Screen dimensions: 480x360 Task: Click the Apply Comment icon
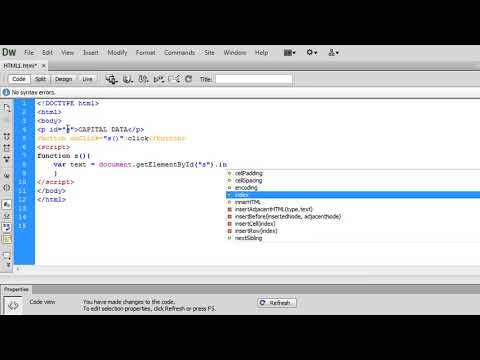point(7,256)
